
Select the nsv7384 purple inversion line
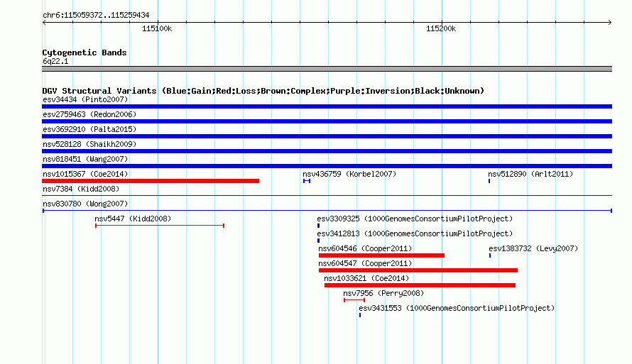(327, 196)
